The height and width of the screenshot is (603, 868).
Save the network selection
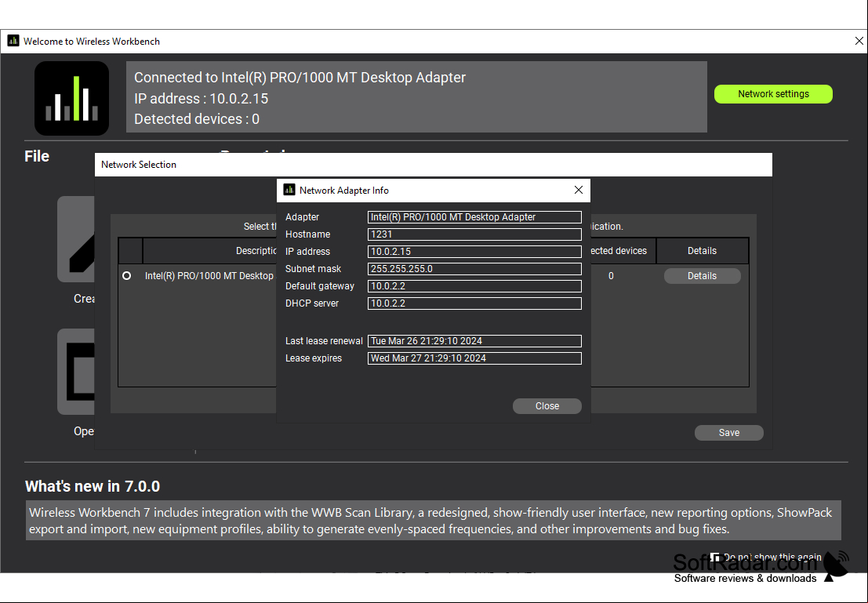click(728, 433)
